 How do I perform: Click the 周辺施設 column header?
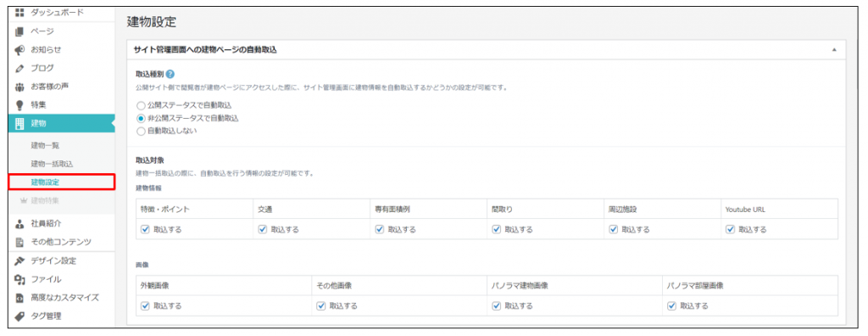click(x=622, y=210)
